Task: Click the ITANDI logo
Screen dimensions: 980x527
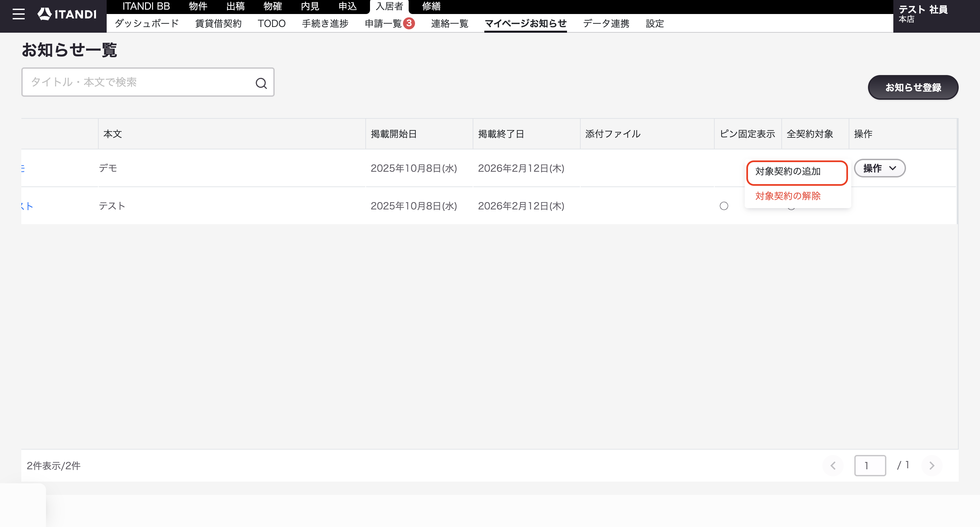Action: coord(67,14)
